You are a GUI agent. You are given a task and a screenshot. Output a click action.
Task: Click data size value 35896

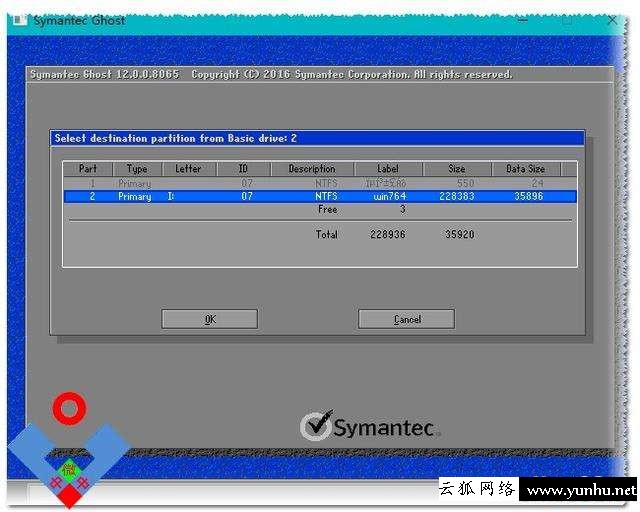pos(529,196)
